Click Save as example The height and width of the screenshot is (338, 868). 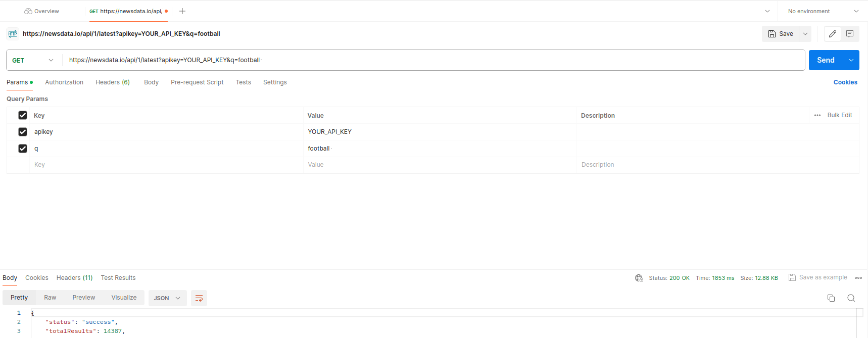(818, 277)
